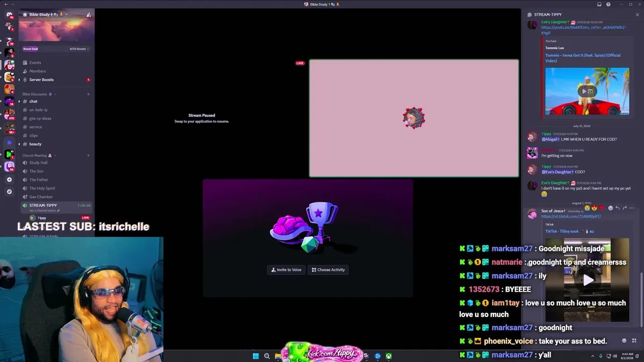Open volume control in system tray
644x362 pixels.
pos(615,356)
